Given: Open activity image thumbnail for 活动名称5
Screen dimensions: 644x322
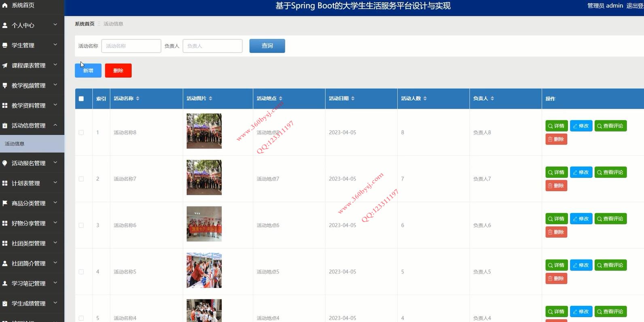Looking at the screenshot, I should 204,270.
